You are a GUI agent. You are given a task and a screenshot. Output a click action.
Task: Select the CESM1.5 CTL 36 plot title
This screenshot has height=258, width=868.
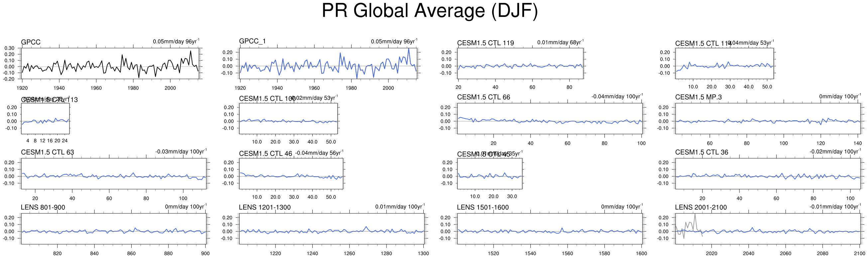click(x=701, y=152)
